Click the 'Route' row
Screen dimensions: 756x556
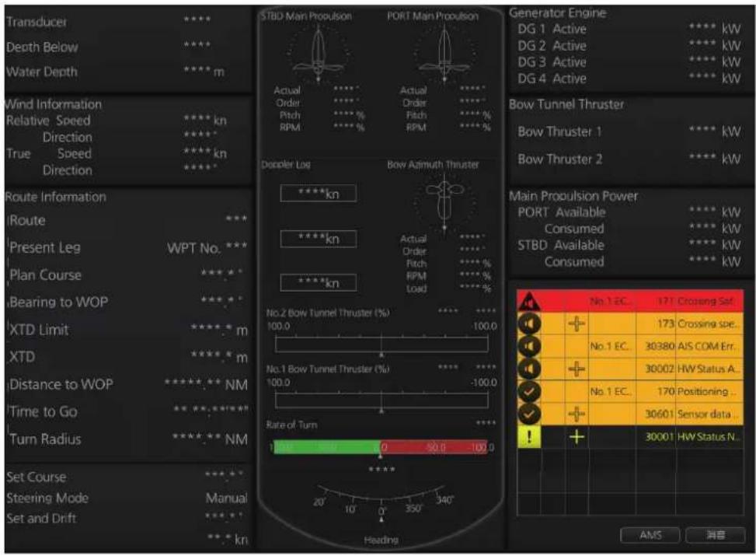click(128, 221)
